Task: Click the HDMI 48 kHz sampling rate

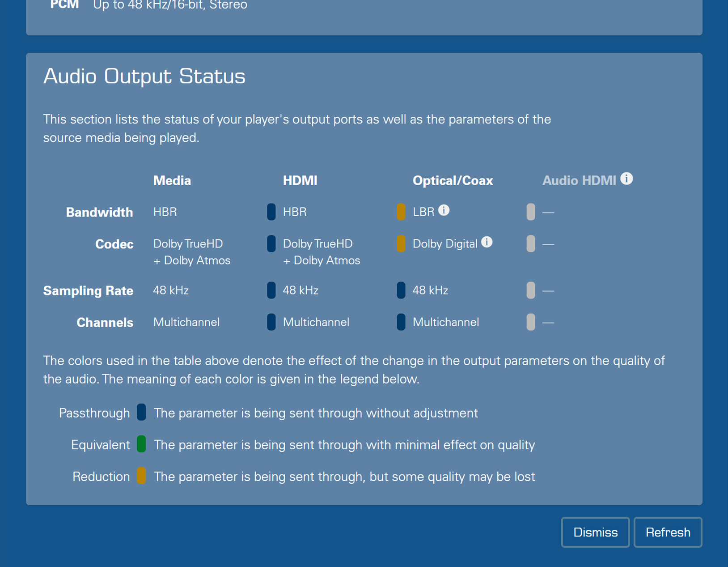Action: pos(301,290)
